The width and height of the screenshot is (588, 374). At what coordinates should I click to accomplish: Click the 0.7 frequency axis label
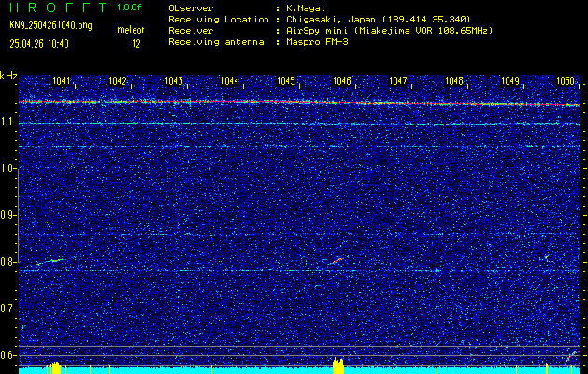(x=8, y=309)
